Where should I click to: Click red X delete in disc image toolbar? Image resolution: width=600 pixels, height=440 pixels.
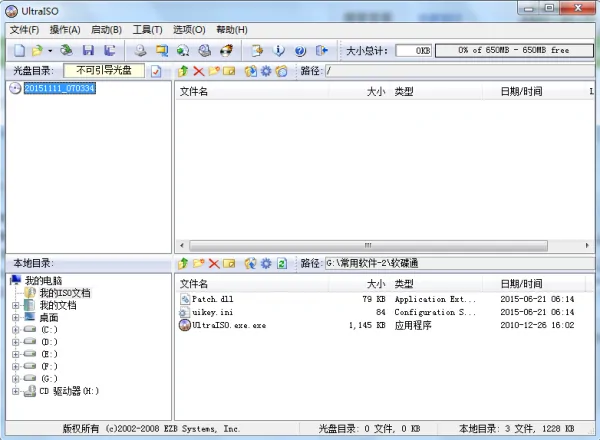(x=198, y=71)
